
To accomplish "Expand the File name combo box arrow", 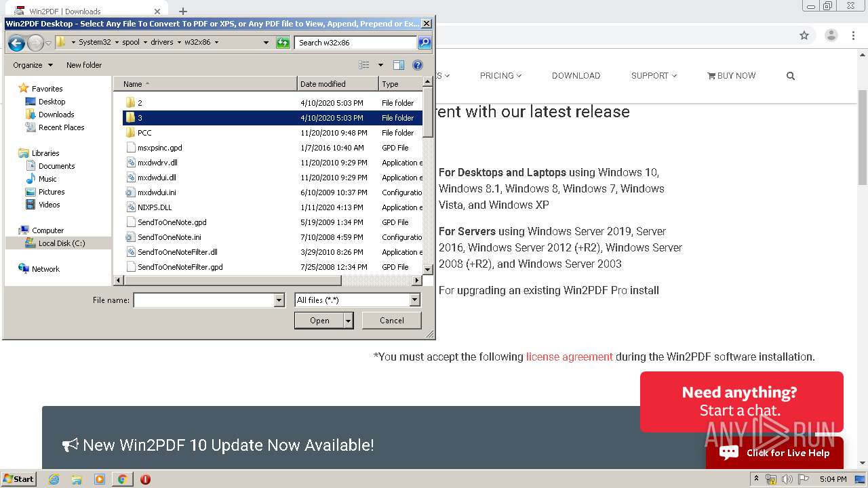I will click(x=279, y=300).
